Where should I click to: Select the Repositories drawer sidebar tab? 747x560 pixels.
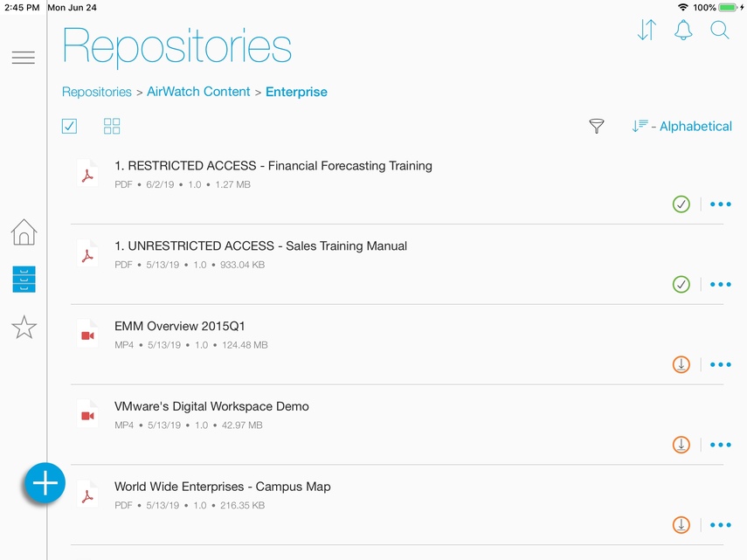click(24, 280)
